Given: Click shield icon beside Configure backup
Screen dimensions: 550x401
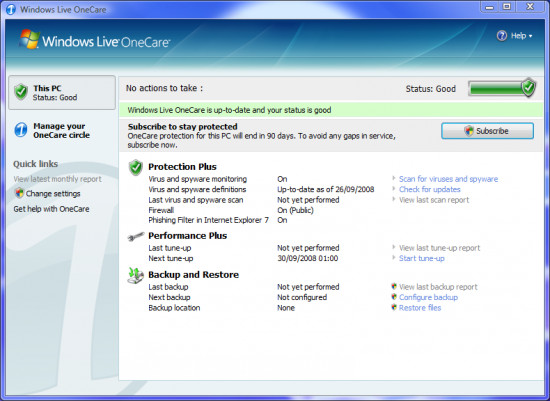Looking at the screenshot, I should coord(394,297).
